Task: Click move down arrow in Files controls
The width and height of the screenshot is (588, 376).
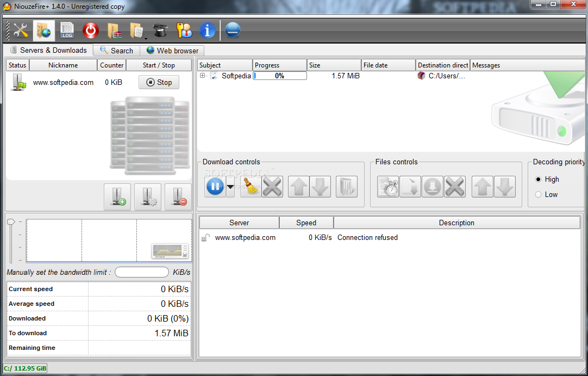Action: (x=505, y=186)
